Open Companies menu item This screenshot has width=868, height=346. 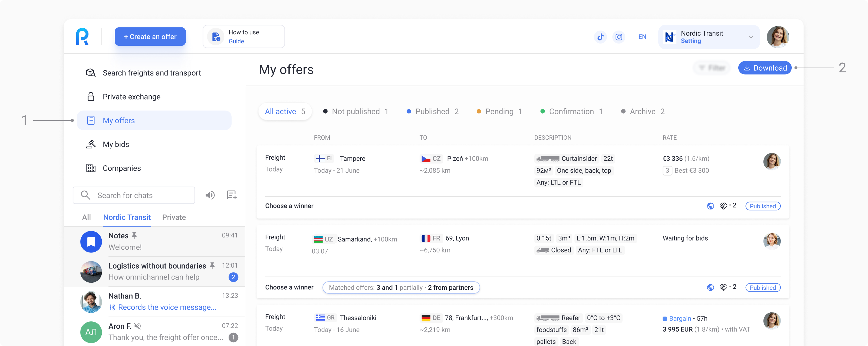tap(154, 168)
